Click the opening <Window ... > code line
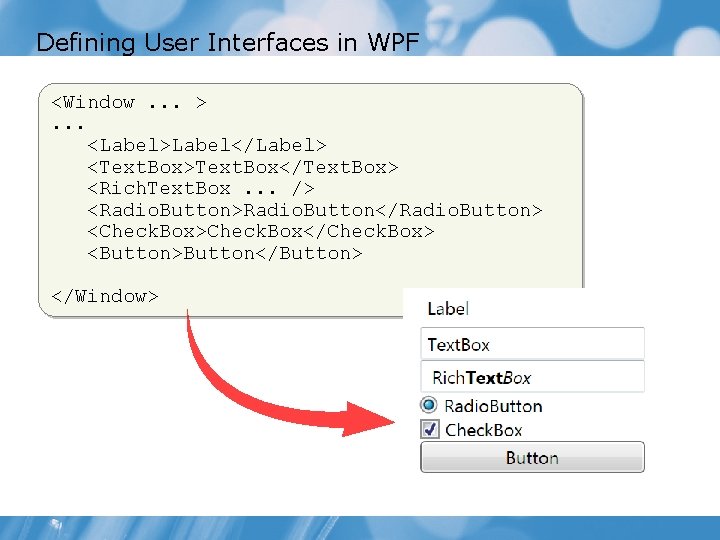Image resolution: width=720 pixels, height=540 pixels. [129, 102]
